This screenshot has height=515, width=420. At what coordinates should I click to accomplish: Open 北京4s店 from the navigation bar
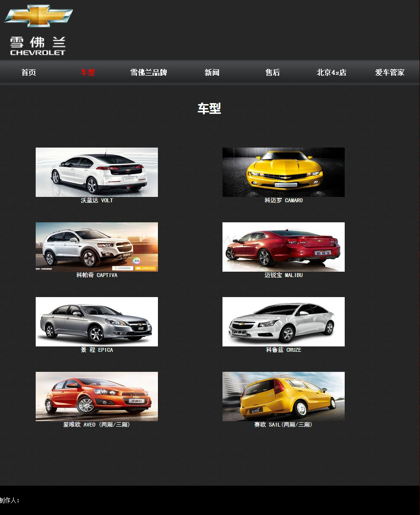[x=332, y=72]
